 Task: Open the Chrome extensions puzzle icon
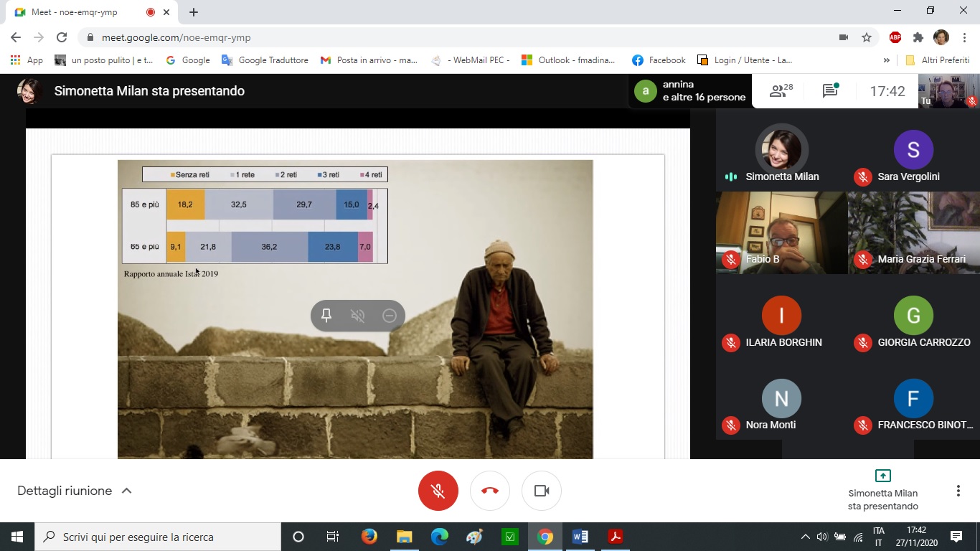[x=918, y=37]
